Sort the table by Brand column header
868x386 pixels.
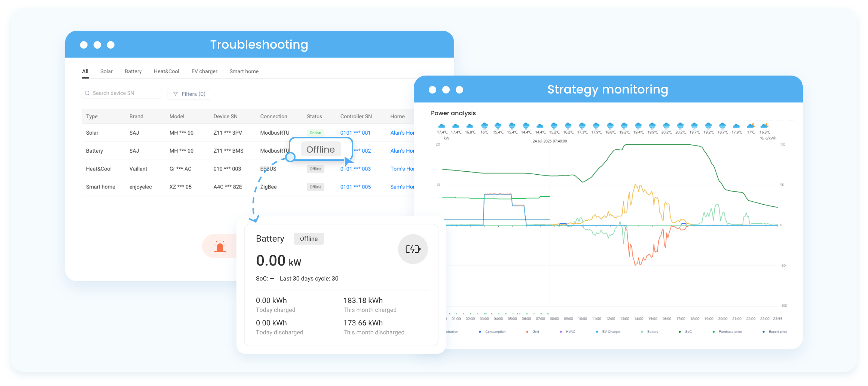tap(136, 116)
